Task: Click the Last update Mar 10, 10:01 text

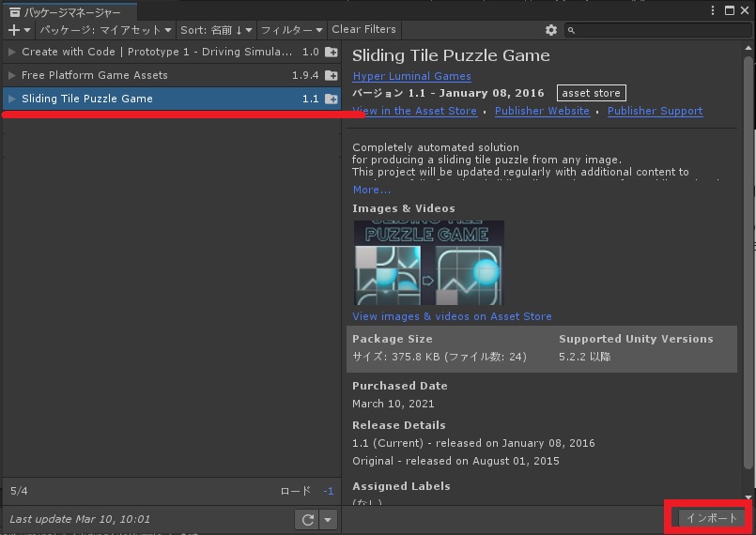Action: point(80,519)
